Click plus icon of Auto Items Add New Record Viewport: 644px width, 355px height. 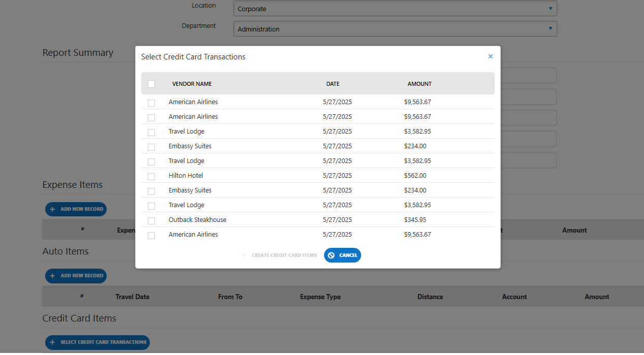52,276
